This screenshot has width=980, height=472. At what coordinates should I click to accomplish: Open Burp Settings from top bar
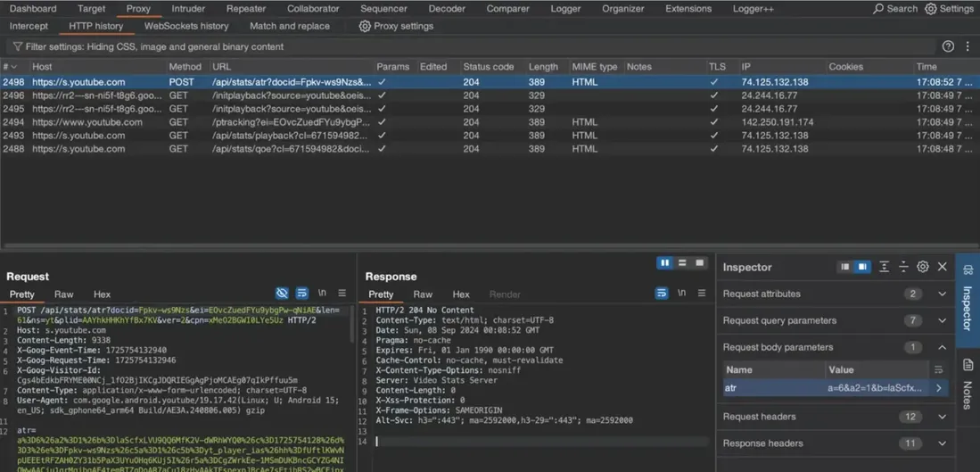[x=949, y=9]
